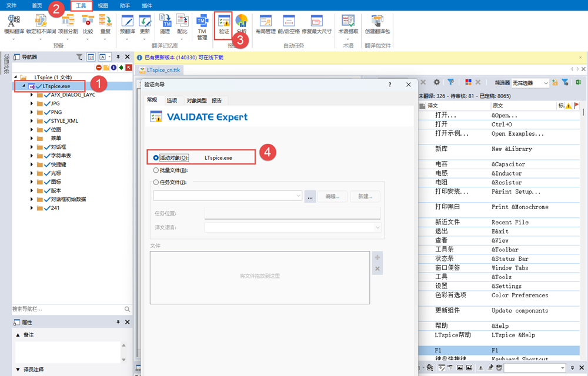Click the 新建... button in dialog
The width and height of the screenshot is (588, 376).
tap(365, 196)
